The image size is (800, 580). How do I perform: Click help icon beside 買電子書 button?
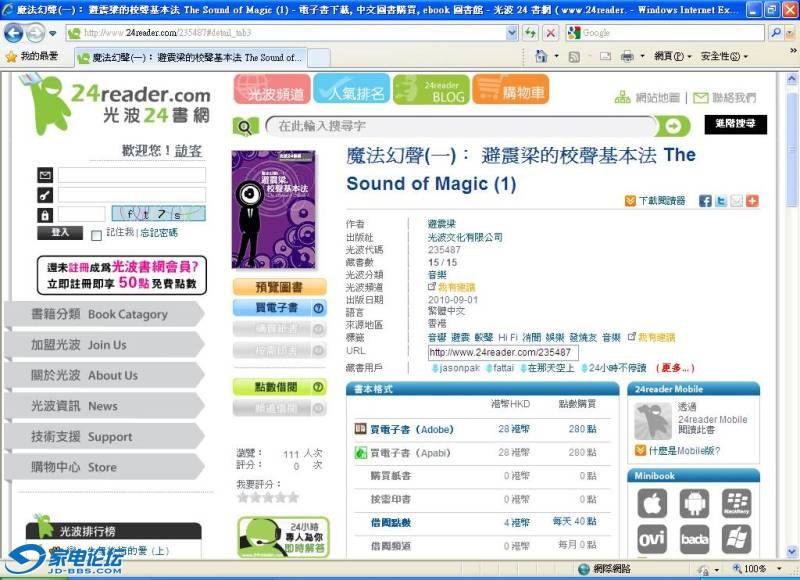(318, 308)
